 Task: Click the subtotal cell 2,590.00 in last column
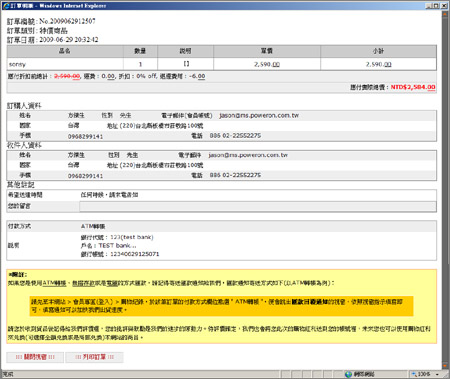click(378, 64)
